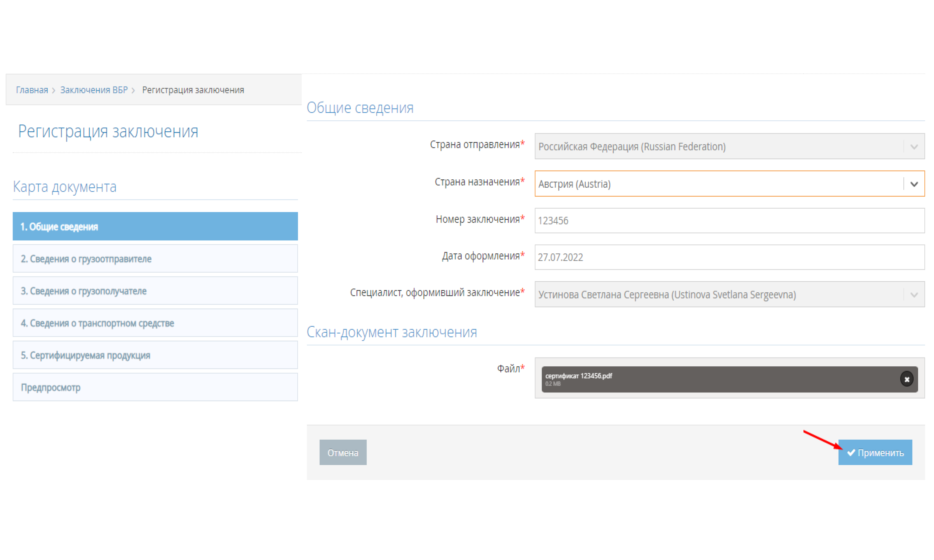Image resolution: width=934 pixels, height=560 pixels.
Task: Expand the Страна назначения dropdown arrow
Action: pos(914,184)
